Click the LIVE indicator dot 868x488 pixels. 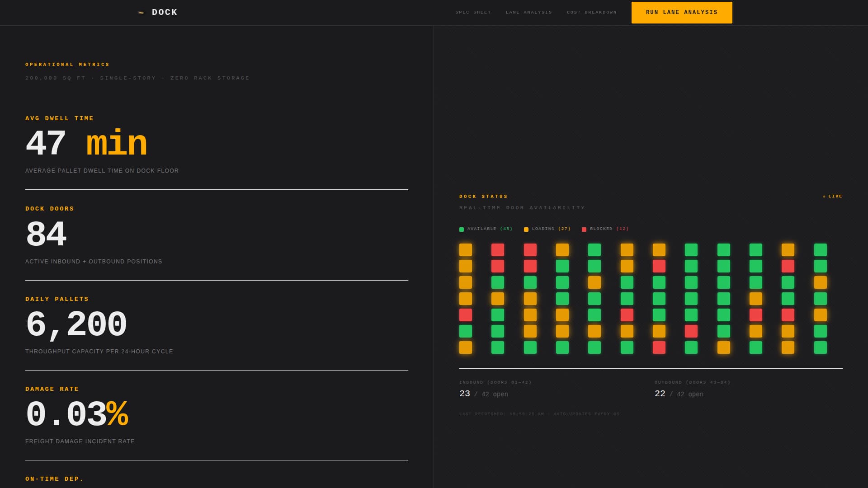(x=824, y=197)
